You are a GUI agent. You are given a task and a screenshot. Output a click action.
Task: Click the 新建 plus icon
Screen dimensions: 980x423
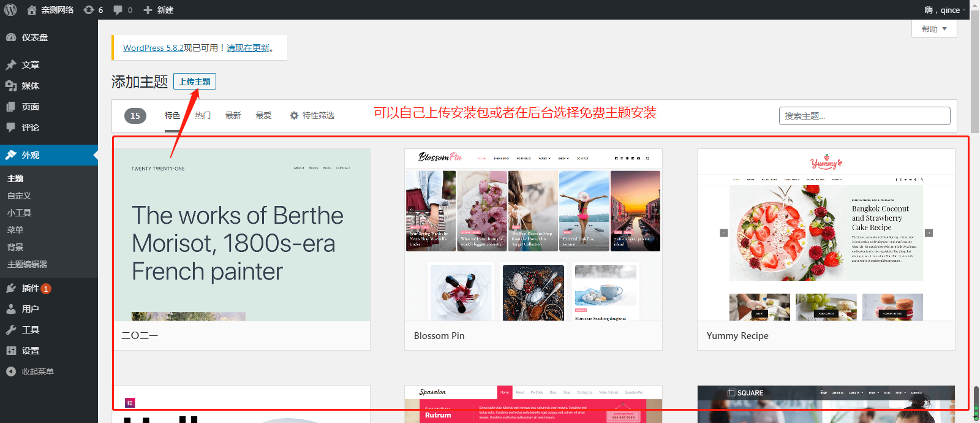148,10
